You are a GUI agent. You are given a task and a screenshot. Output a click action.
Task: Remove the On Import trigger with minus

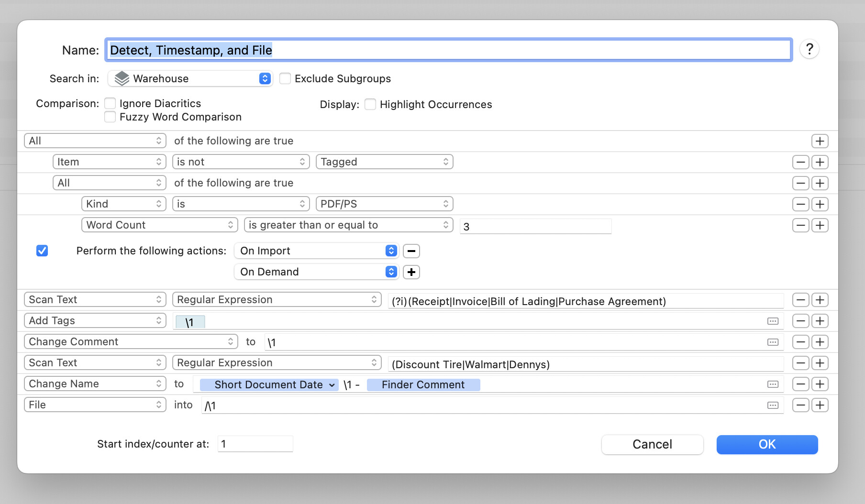[411, 251]
